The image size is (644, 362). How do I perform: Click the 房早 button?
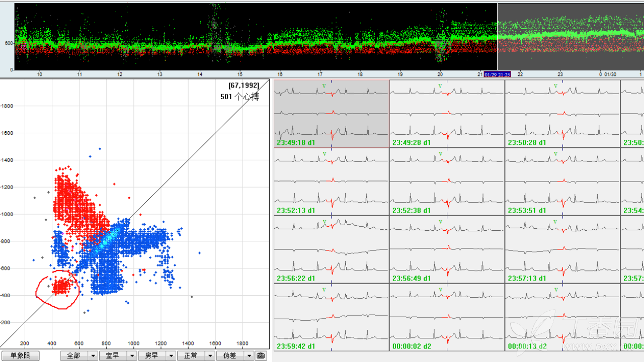click(151, 355)
